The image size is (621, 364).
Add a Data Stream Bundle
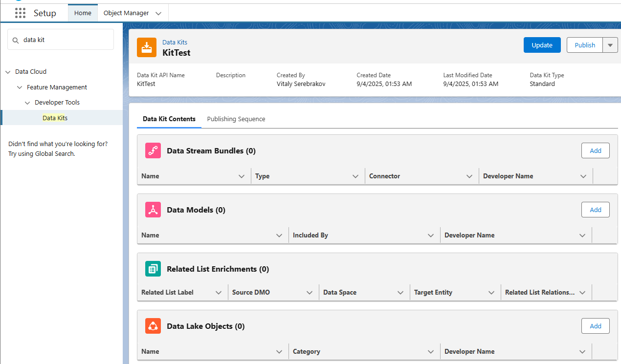[596, 150]
